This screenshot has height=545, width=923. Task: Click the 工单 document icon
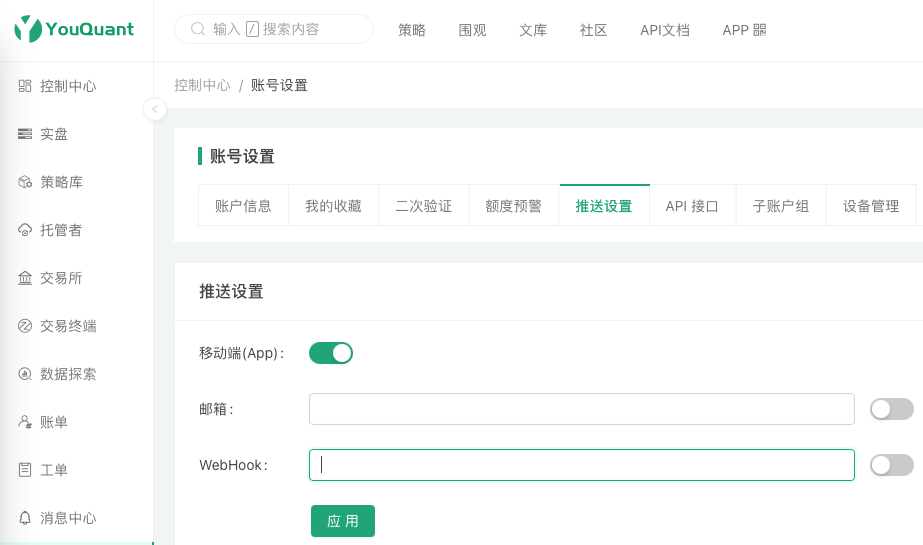pos(25,470)
